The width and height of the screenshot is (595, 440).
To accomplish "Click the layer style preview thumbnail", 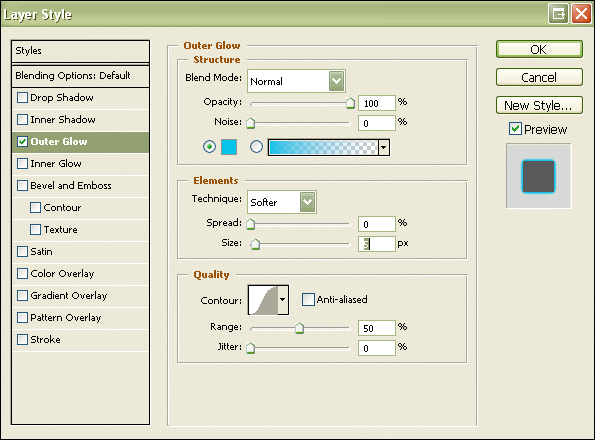I will pos(538,176).
